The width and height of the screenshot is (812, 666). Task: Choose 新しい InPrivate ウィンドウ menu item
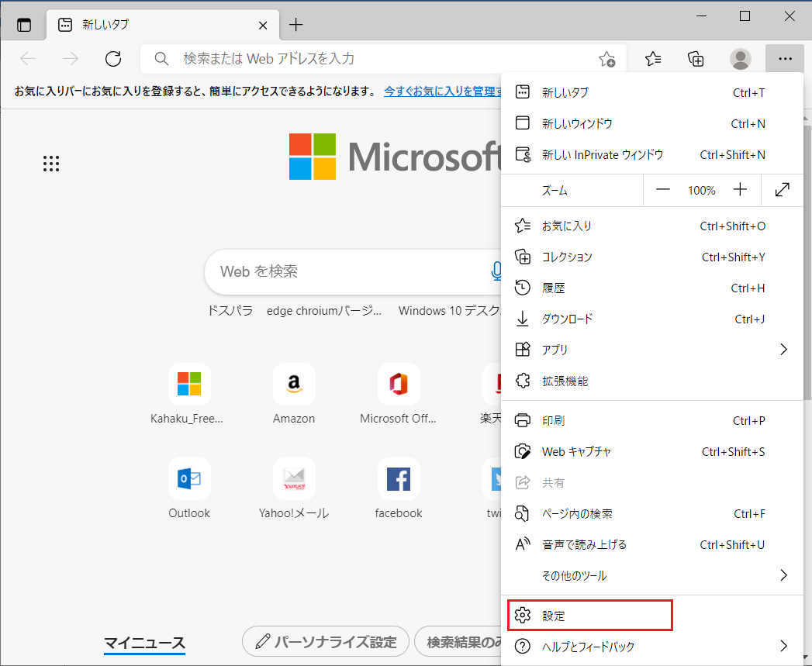point(652,155)
